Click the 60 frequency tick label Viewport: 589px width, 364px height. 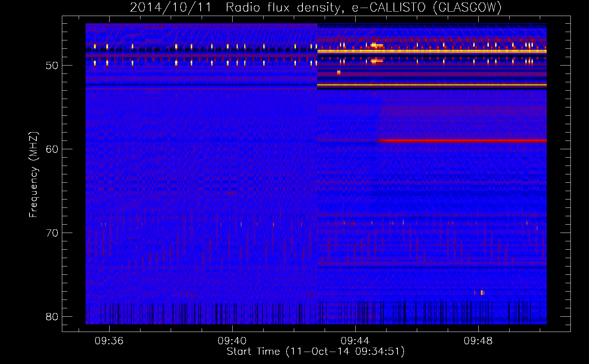pos(52,149)
